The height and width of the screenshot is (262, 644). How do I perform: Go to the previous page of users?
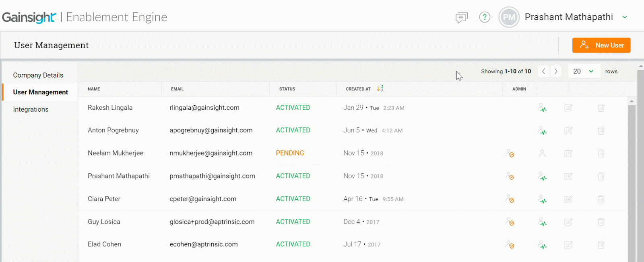[x=544, y=71]
